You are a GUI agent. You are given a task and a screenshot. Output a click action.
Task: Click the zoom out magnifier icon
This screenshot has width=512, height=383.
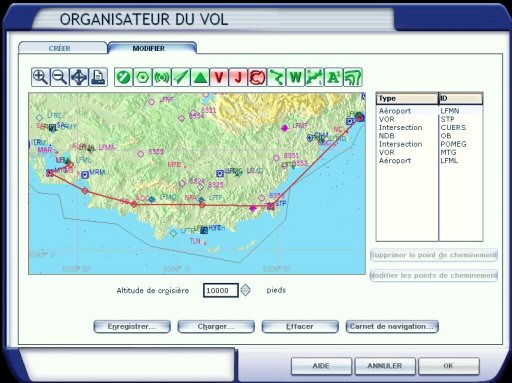point(60,77)
